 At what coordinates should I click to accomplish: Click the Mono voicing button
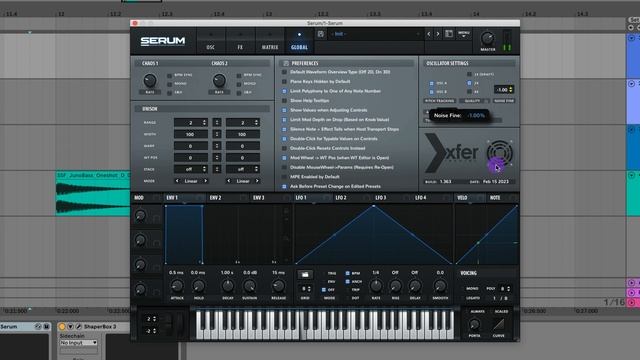(x=472, y=289)
